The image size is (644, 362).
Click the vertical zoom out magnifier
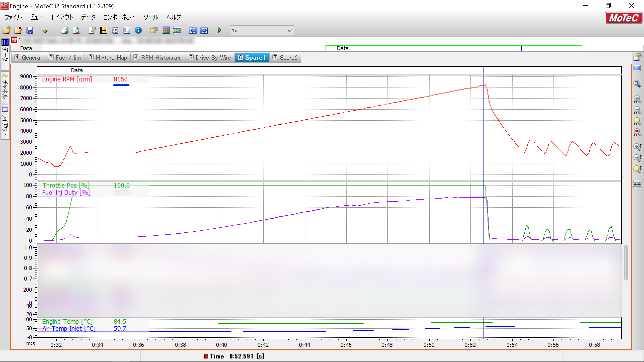637,158
